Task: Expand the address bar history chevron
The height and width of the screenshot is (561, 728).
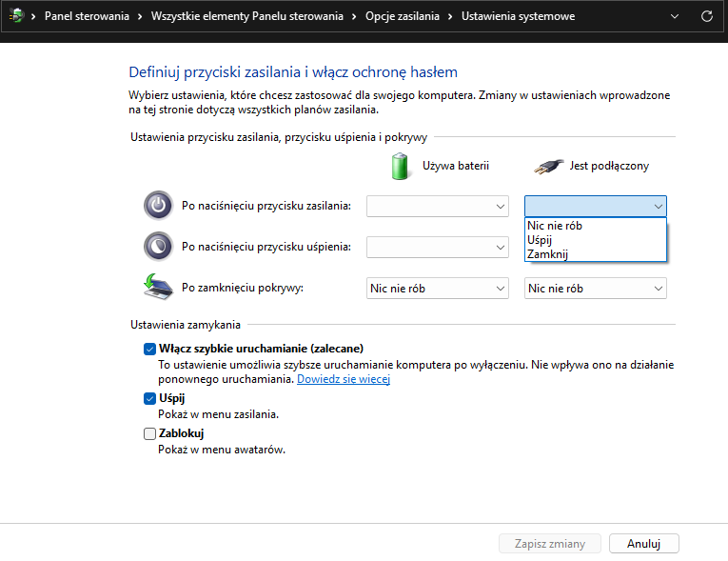Action: click(x=675, y=16)
